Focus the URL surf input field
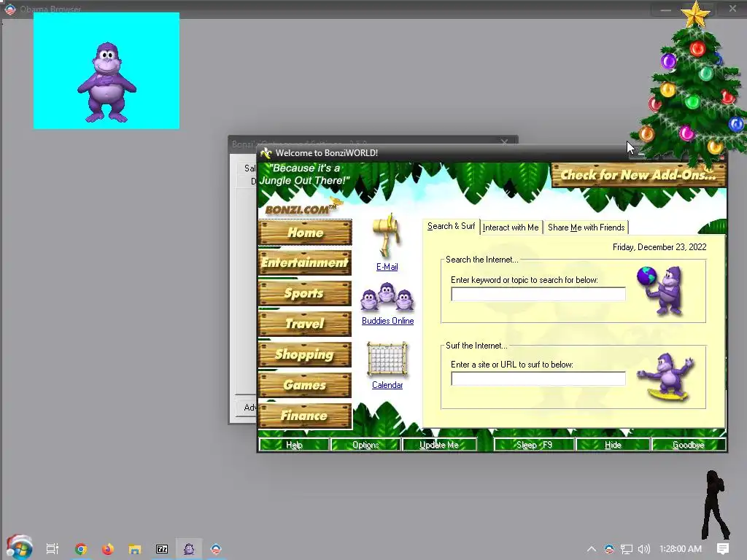Image resolution: width=747 pixels, height=560 pixels. pyautogui.click(x=538, y=379)
